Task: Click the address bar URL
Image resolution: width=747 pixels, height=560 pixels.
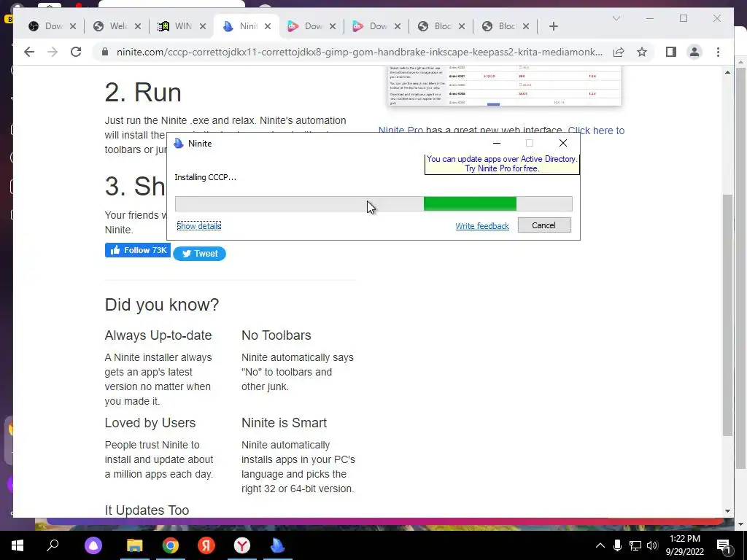Action: click(359, 52)
